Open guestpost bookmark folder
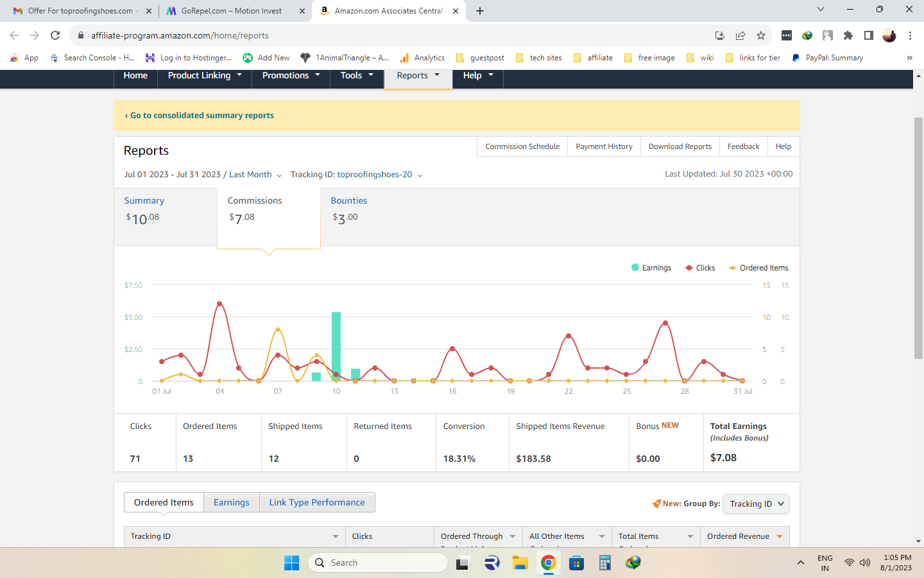The height and width of the screenshot is (578, 924). click(480, 58)
